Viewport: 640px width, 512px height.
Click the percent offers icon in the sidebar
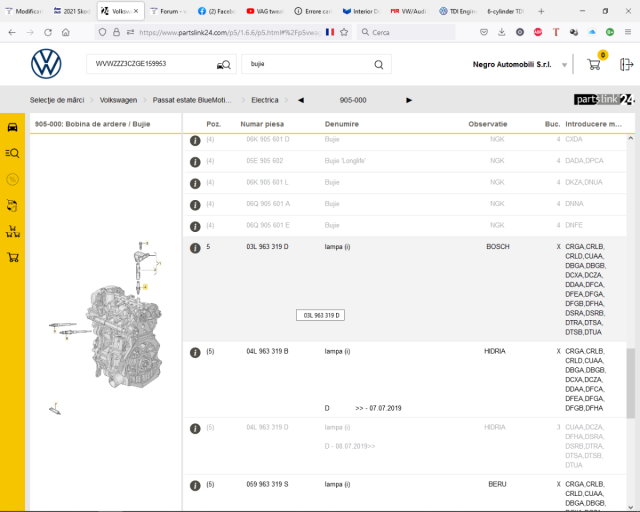click(x=12, y=179)
